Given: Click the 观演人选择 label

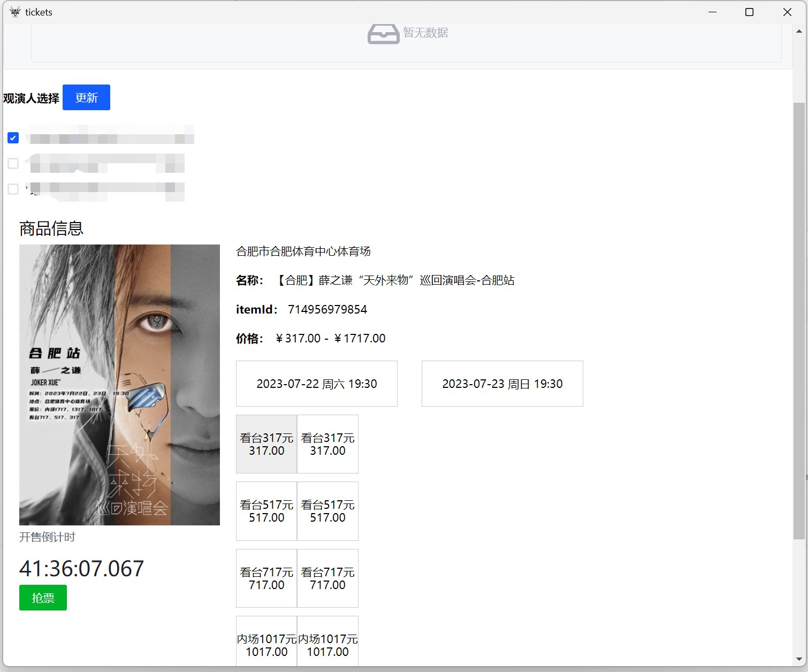Looking at the screenshot, I should (31, 98).
